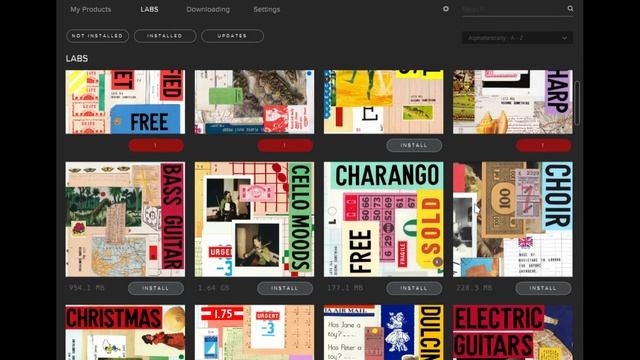Click the 228.3 MB size label
640x360 pixels.
[474, 288]
